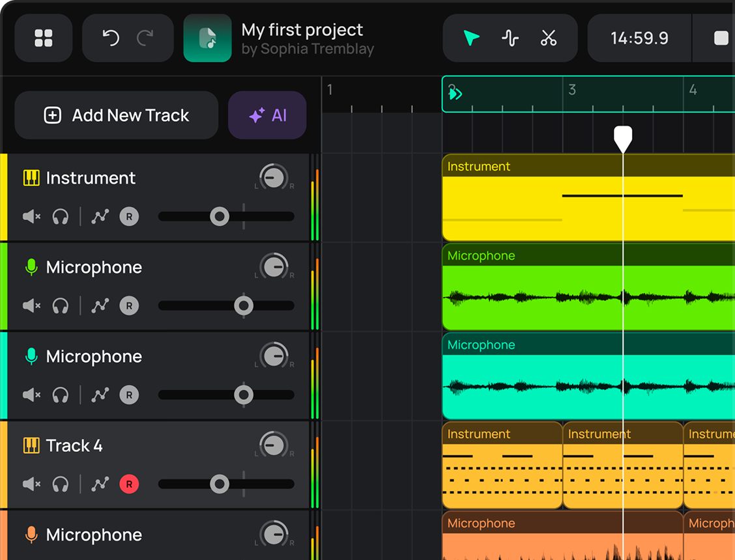Select the scissors cut tool

click(x=549, y=38)
